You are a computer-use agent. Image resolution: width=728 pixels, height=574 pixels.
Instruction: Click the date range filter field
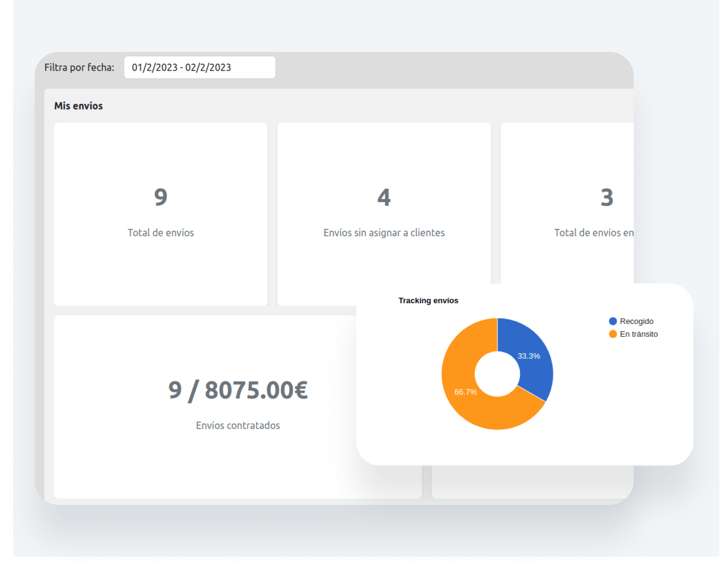pos(200,67)
